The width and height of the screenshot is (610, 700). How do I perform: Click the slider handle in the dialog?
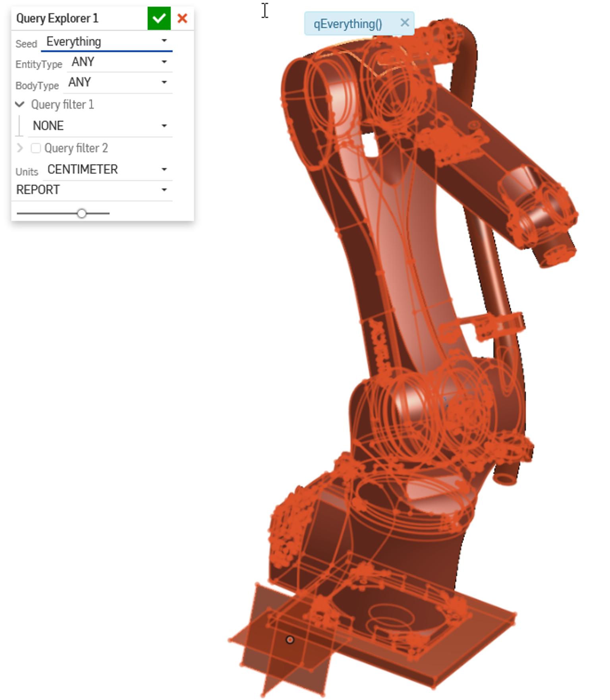click(x=82, y=214)
